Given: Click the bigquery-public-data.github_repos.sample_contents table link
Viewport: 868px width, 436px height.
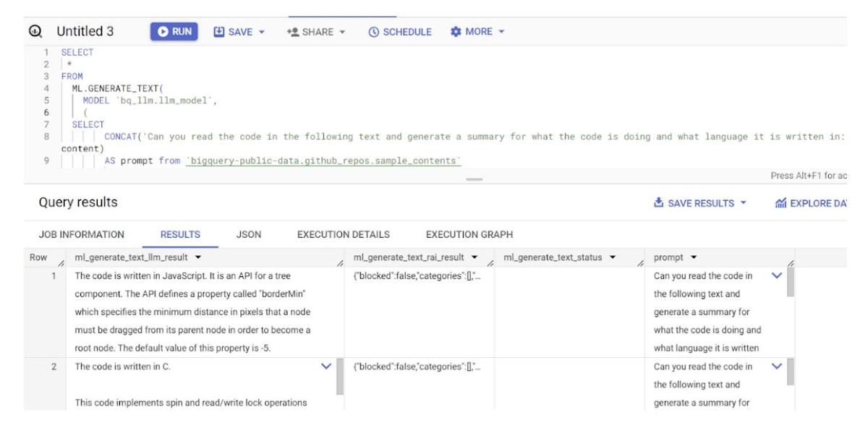Looking at the screenshot, I should point(323,161).
